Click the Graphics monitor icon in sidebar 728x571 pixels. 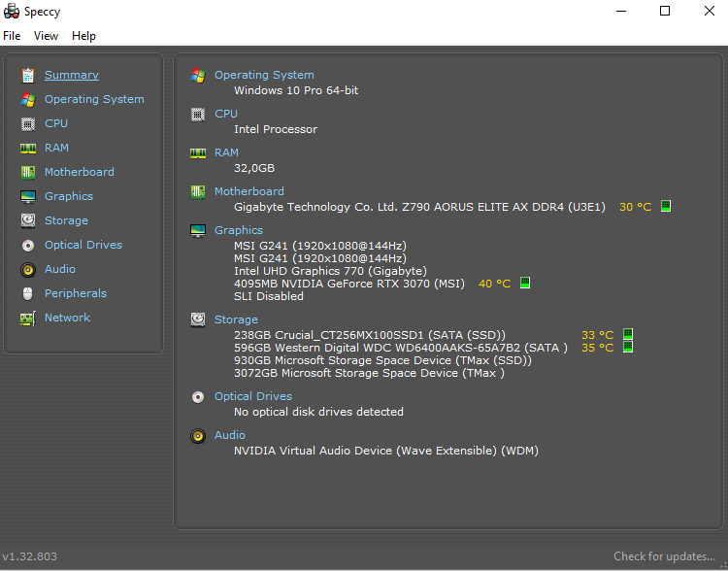click(28, 196)
